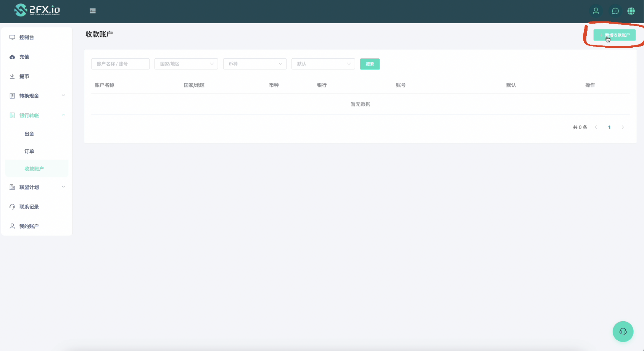The image size is (644, 351).
Task: Open the 默认 default filter dropdown
Action: pyautogui.click(x=323, y=64)
